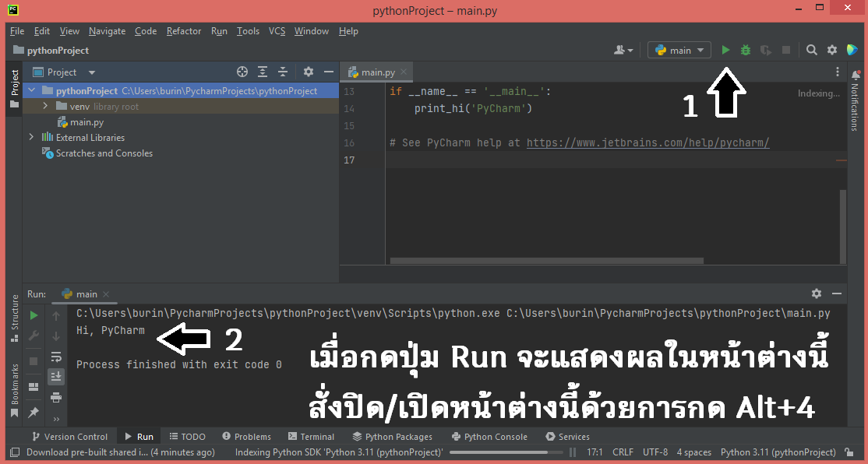Toggle read-only lock icon in status bar
Viewport: 868px width, 464px height.
pos(849,452)
